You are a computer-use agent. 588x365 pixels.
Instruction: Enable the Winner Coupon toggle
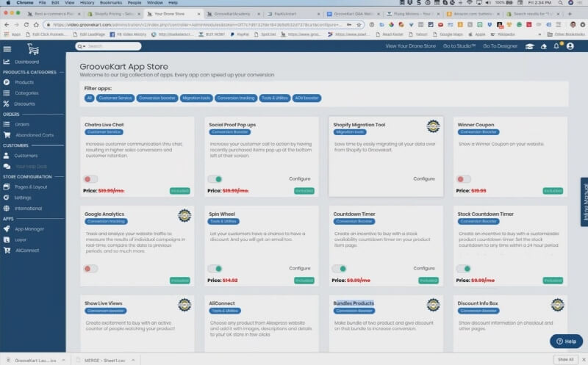coord(464,179)
